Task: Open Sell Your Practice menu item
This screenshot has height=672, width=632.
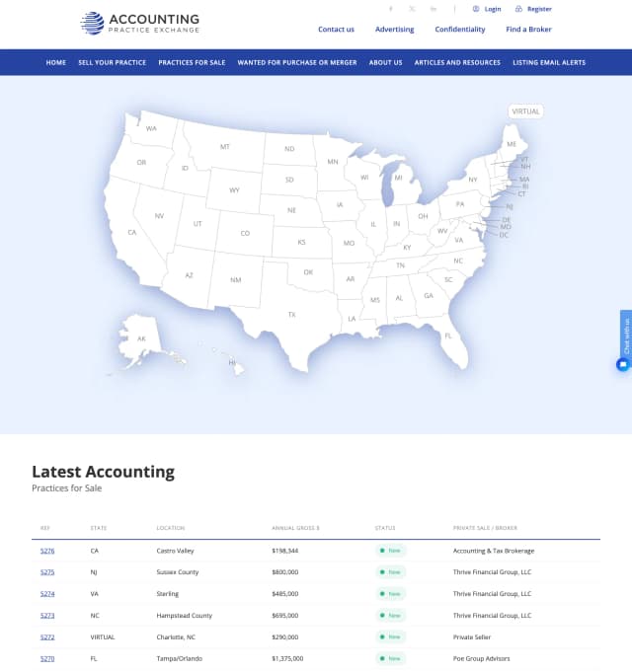Action: (x=112, y=62)
